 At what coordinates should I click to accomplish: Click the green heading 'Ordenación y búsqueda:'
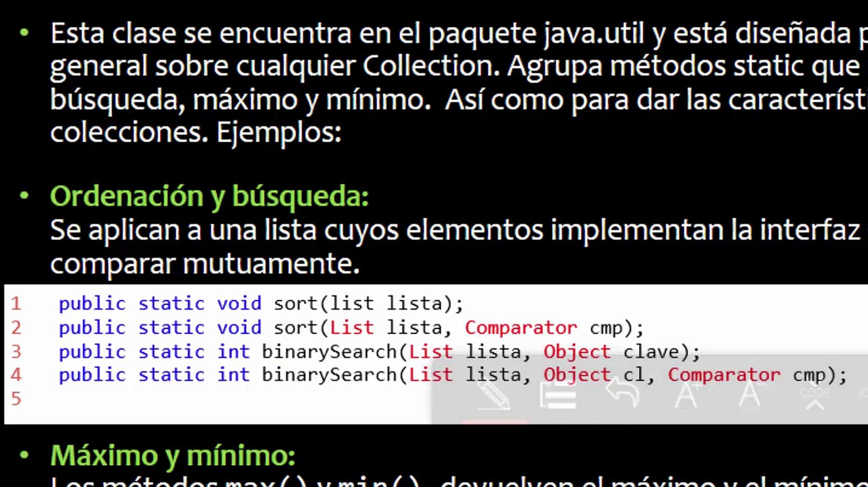tap(209, 196)
